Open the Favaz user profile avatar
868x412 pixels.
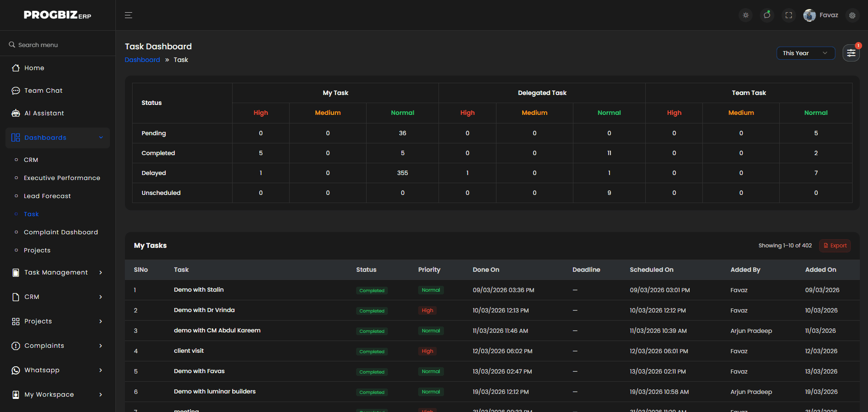click(810, 15)
